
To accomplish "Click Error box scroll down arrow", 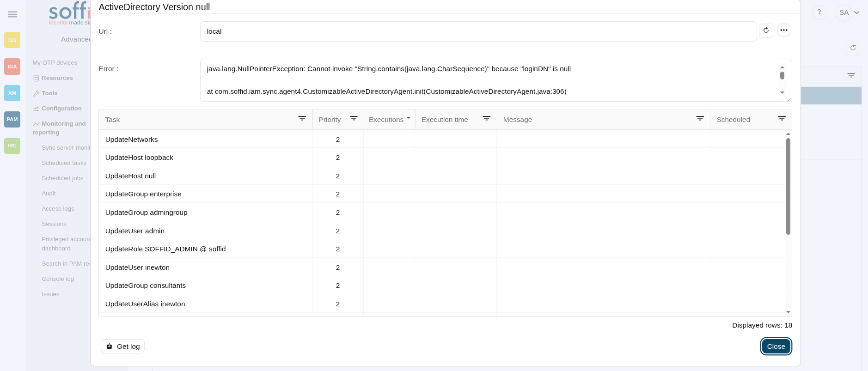I will point(782,92).
